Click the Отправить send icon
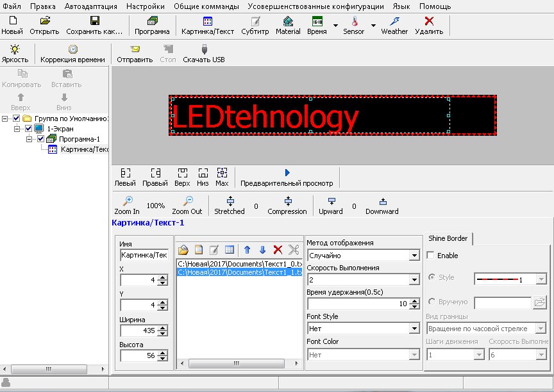Screen dimensions: 554x392 tap(135, 50)
